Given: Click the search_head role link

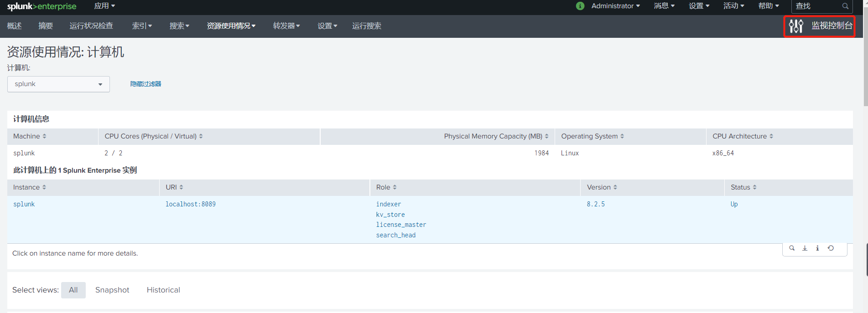Looking at the screenshot, I should pos(396,235).
